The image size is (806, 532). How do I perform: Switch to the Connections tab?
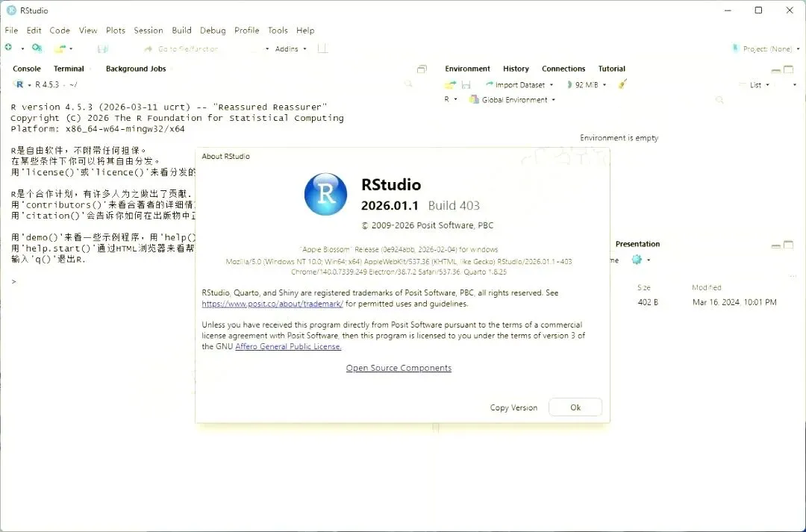pyautogui.click(x=563, y=69)
